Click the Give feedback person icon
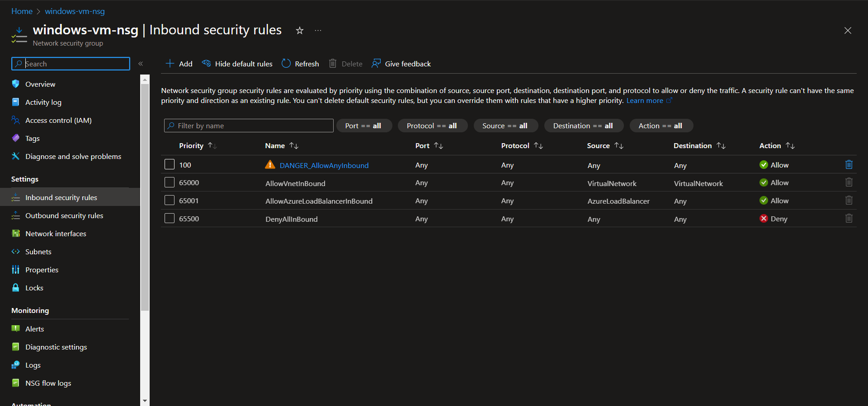The image size is (868, 406). click(x=376, y=64)
